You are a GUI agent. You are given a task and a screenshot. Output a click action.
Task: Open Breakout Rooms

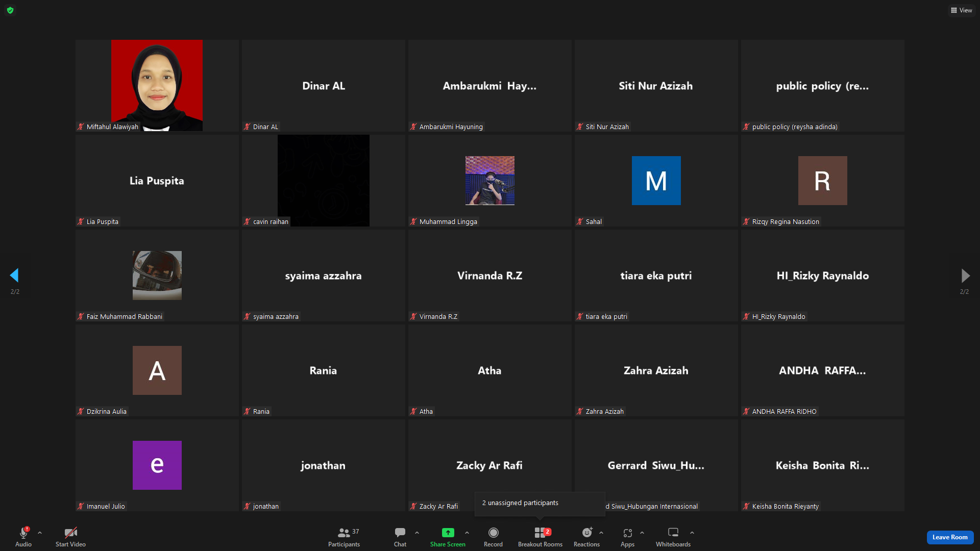pos(540,537)
